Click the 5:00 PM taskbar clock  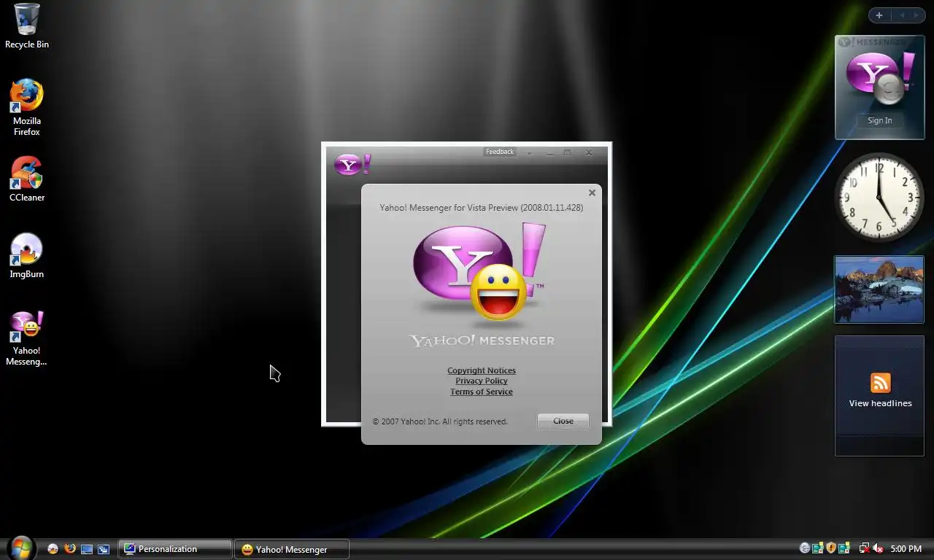coord(906,549)
